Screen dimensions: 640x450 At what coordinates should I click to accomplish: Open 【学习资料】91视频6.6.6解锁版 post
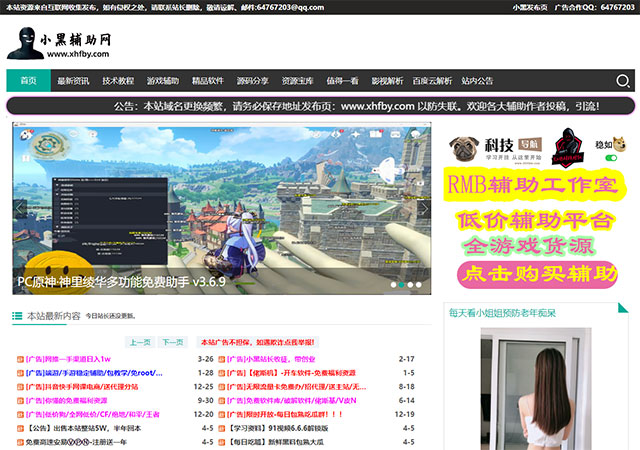[x=278, y=428]
